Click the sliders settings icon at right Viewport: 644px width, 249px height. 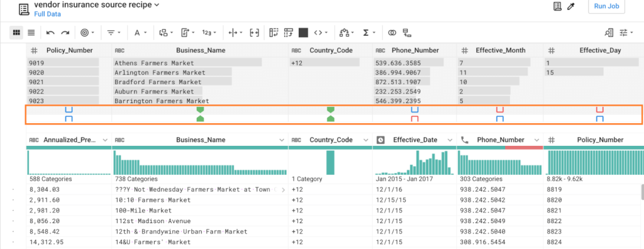[x=627, y=33]
